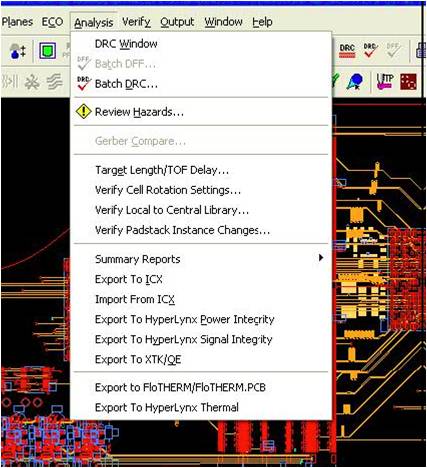Click the green square icon in toolbar
The width and height of the screenshot is (427, 468).
click(x=48, y=51)
